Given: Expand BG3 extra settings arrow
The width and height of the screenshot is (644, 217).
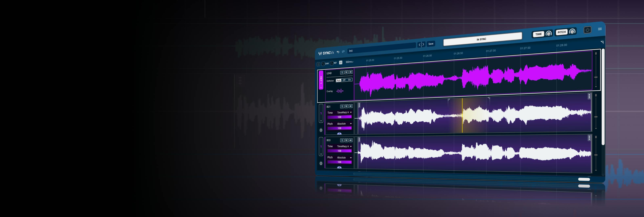Looking at the screenshot, I should click(339, 167).
